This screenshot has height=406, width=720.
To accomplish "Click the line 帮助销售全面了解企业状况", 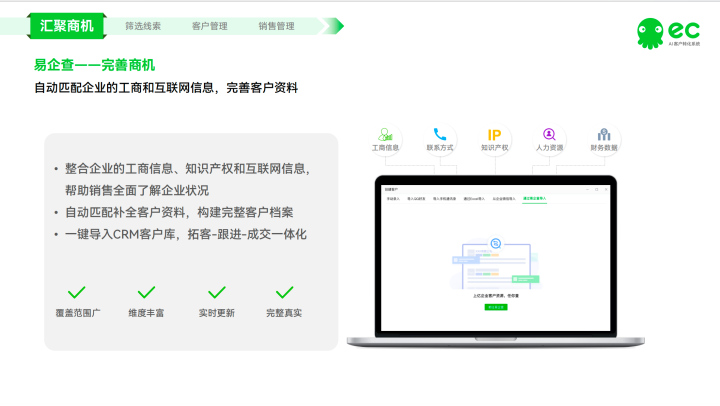I will tap(137, 190).
